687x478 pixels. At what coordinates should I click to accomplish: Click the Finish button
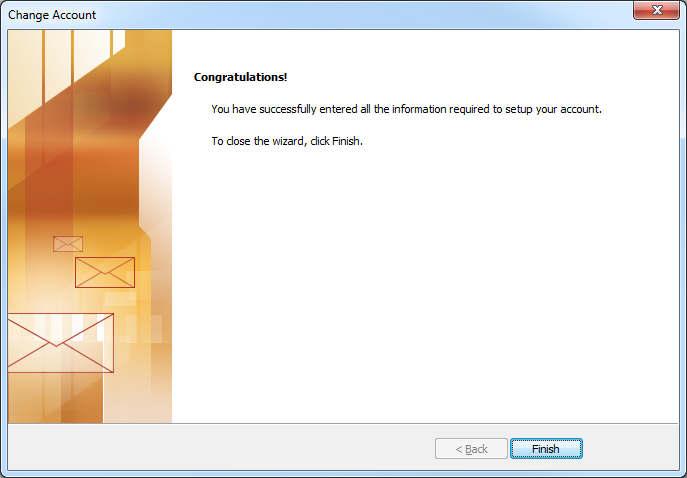click(x=546, y=449)
